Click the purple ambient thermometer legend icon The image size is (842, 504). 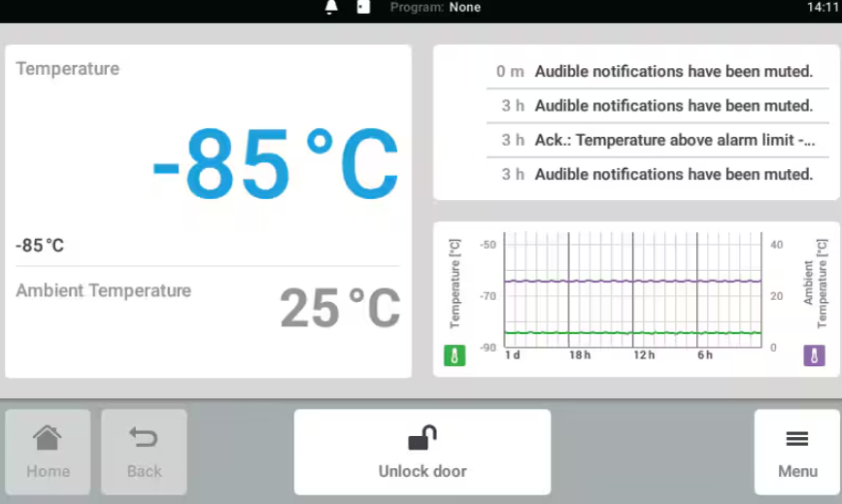814,355
